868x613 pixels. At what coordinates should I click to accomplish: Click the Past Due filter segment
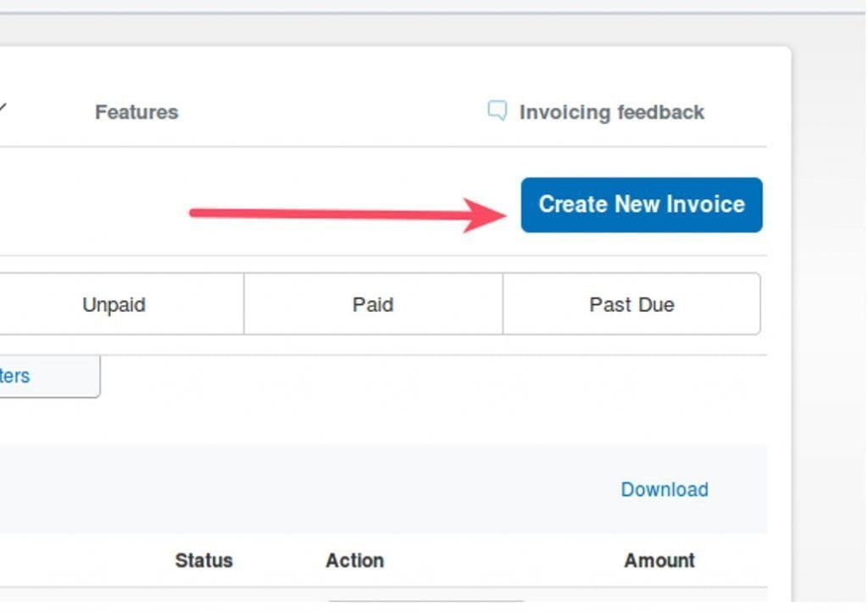632,304
